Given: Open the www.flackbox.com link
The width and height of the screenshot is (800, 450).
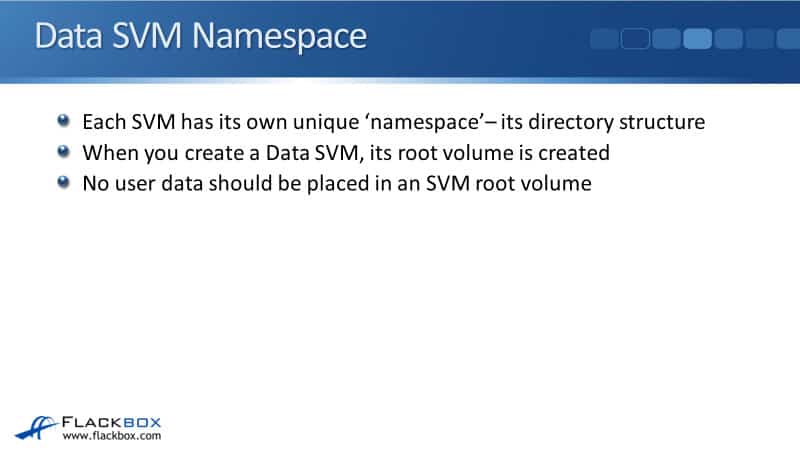Looking at the screenshot, I should (111, 436).
